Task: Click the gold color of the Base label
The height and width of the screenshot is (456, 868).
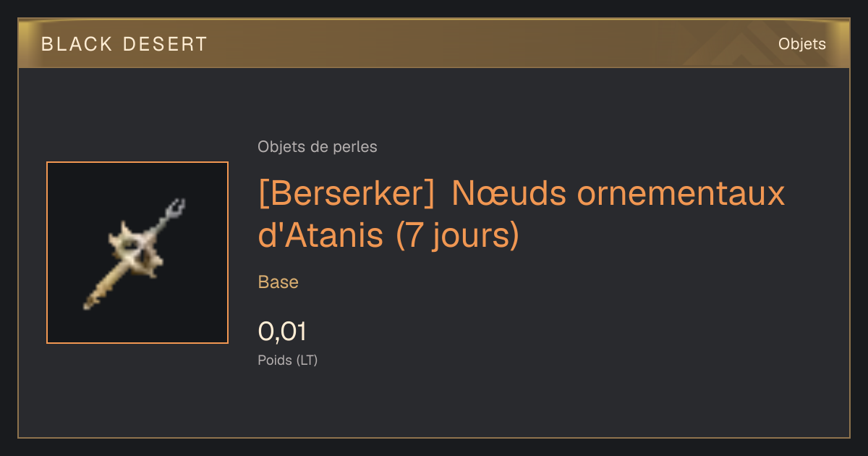Action: click(278, 282)
